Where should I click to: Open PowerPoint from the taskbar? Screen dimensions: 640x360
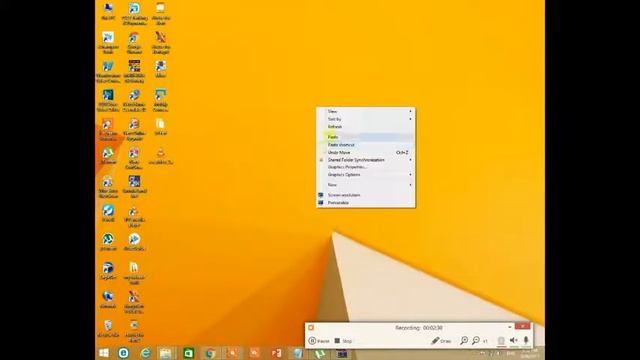point(277,353)
